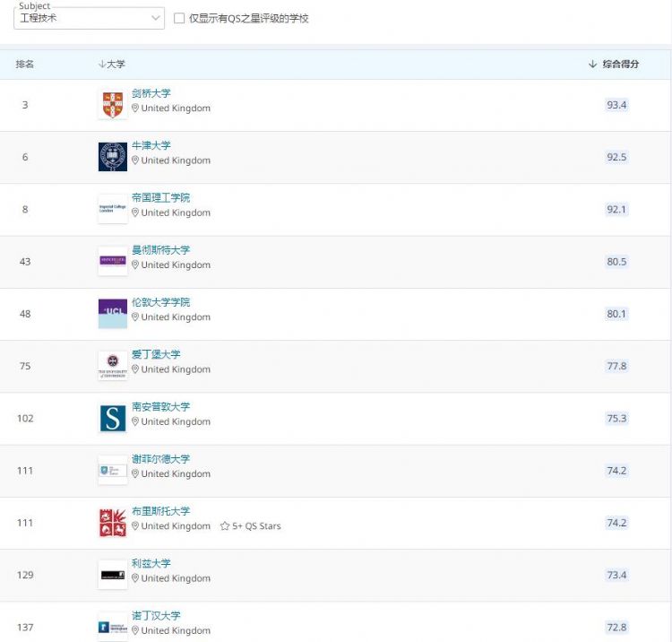Open the 谢菲尔德大学 link
672x642 pixels.
point(160,459)
